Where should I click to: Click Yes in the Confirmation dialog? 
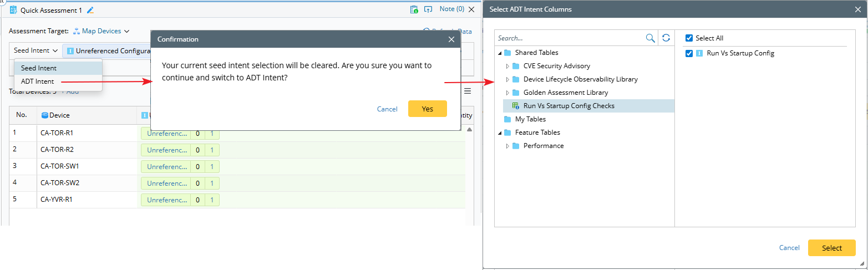427,109
